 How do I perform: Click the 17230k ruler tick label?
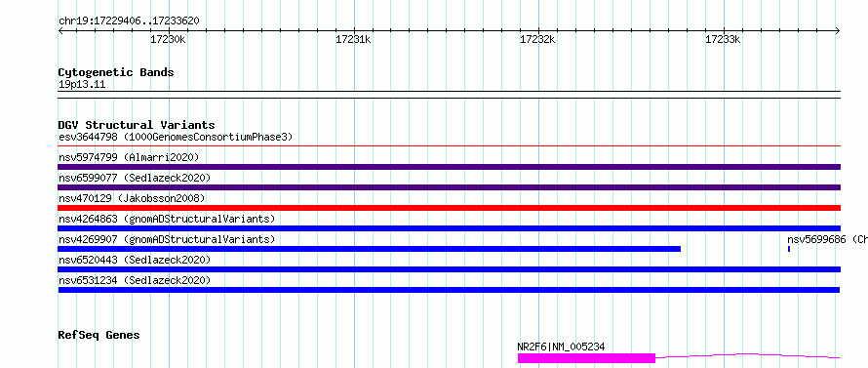click(169, 39)
